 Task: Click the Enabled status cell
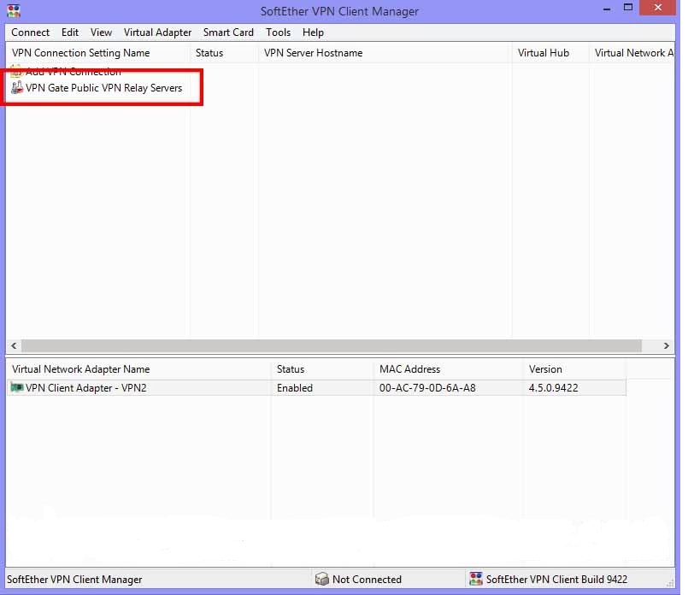coord(295,388)
